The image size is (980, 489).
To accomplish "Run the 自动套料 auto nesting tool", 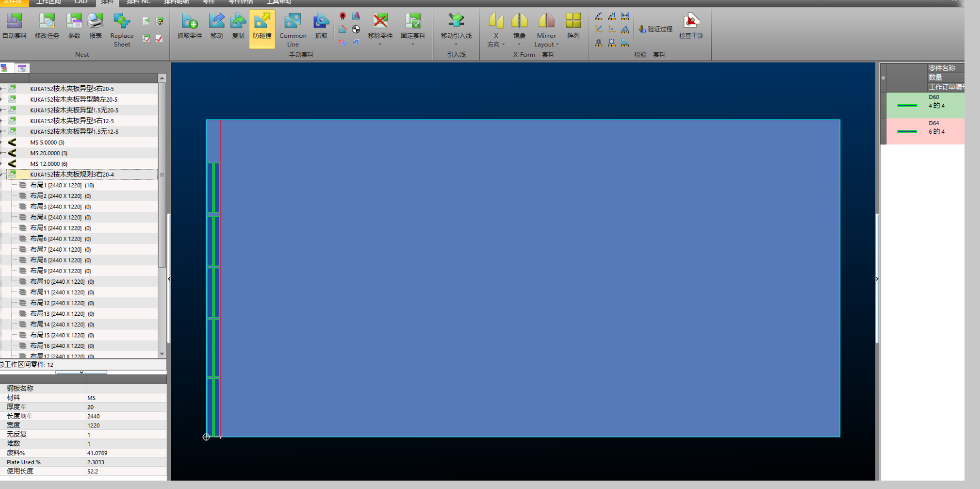I will [14, 26].
